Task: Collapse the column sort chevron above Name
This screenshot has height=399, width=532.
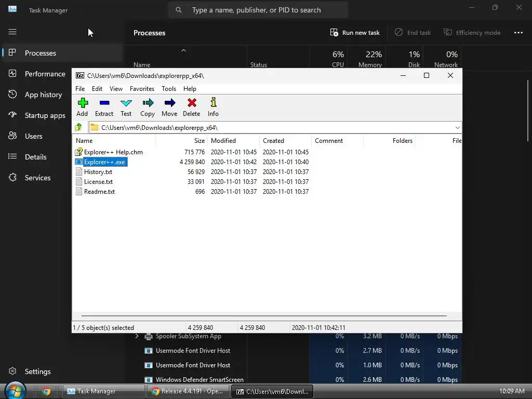Action: pos(183,50)
